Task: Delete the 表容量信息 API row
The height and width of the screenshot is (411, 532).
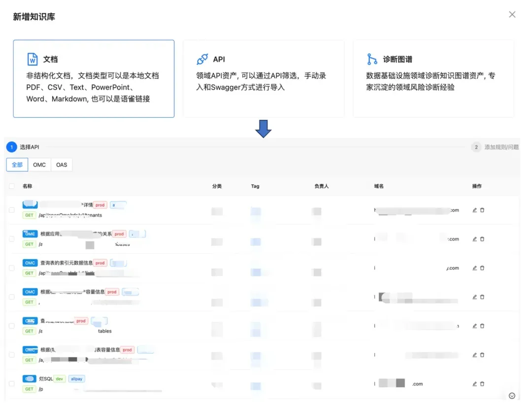Action: tap(482, 355)
